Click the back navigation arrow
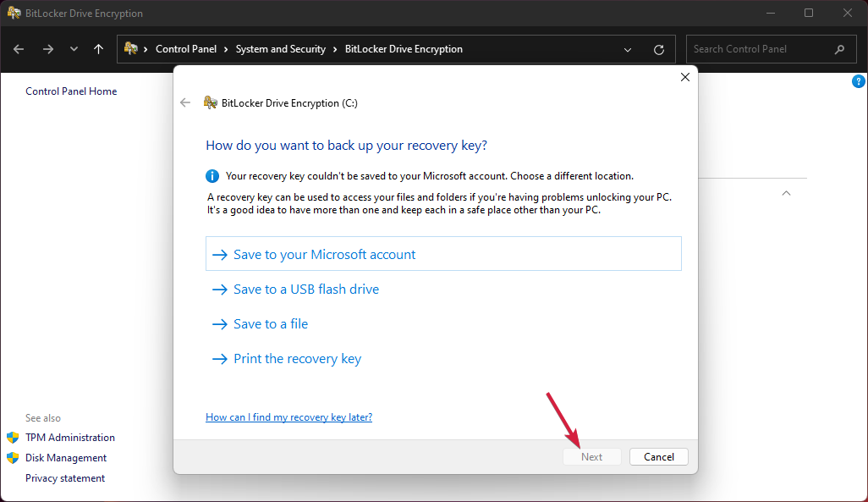This screenshot has width=868, height=502. coord(18,49)
